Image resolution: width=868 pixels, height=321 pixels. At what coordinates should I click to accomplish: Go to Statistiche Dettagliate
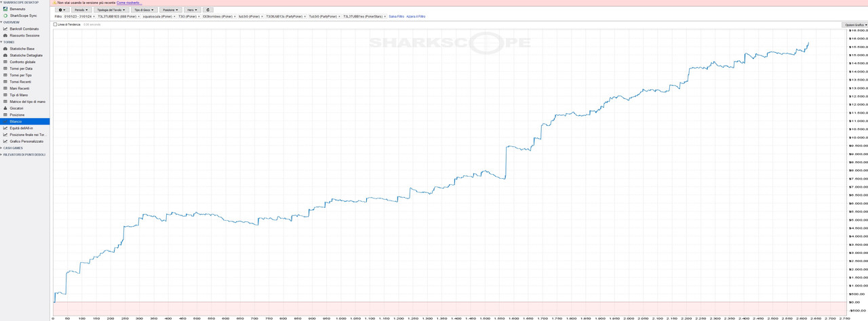pyautogui.click(x=26, y=56)
